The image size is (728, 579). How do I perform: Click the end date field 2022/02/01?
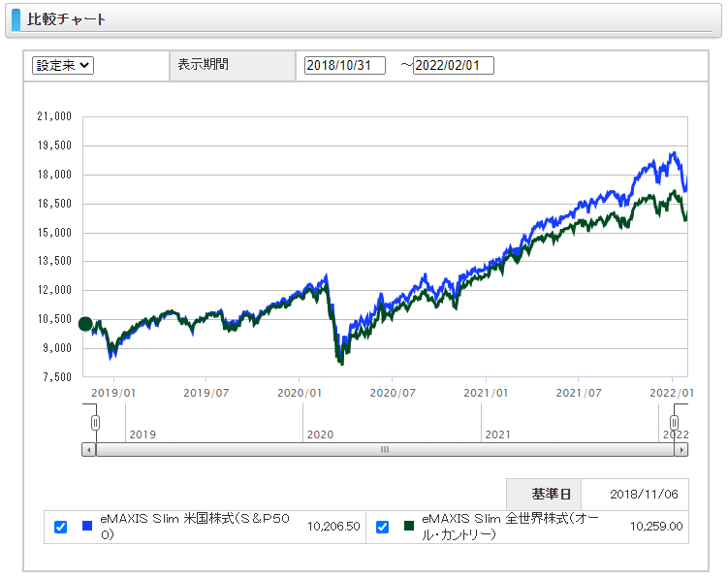[x=453, y=65]
